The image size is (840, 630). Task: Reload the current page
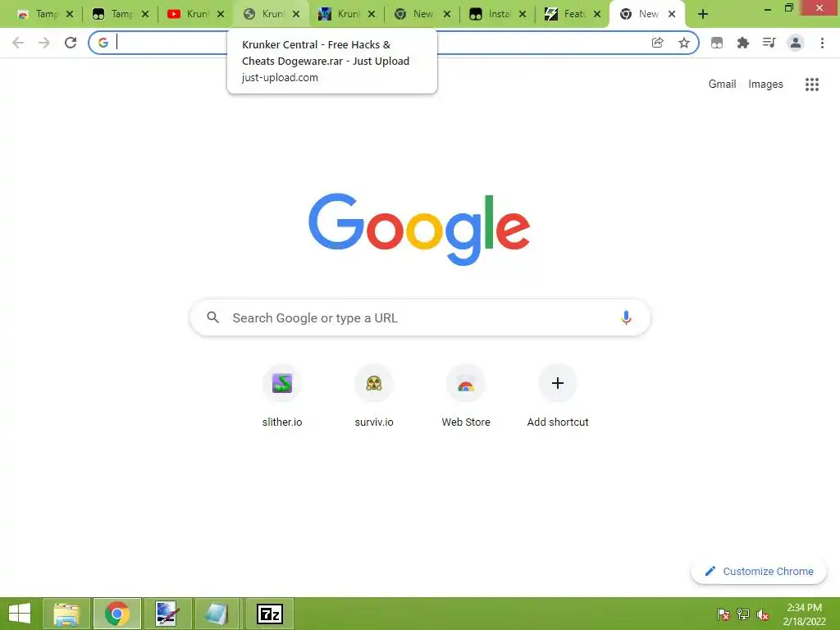click(71, 43)
